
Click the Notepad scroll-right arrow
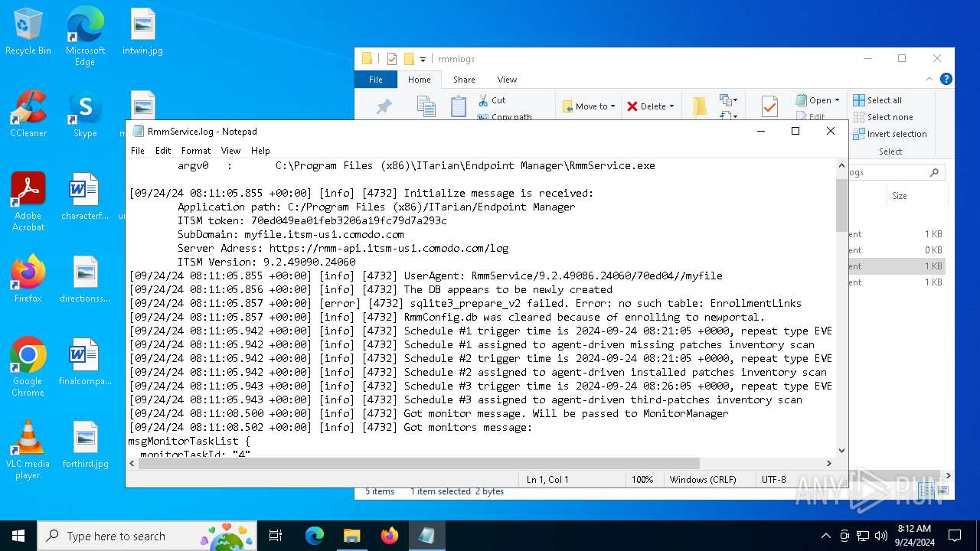coord(829,463)
